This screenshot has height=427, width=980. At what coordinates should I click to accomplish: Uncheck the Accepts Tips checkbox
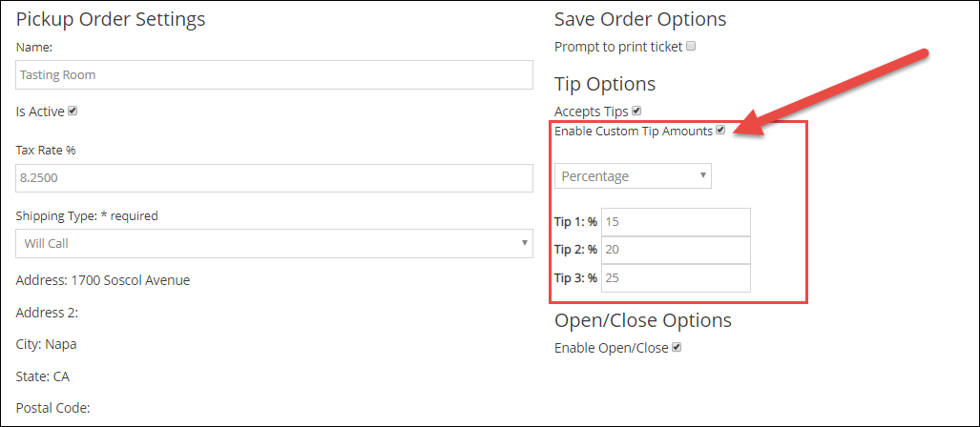coord(636,111)
